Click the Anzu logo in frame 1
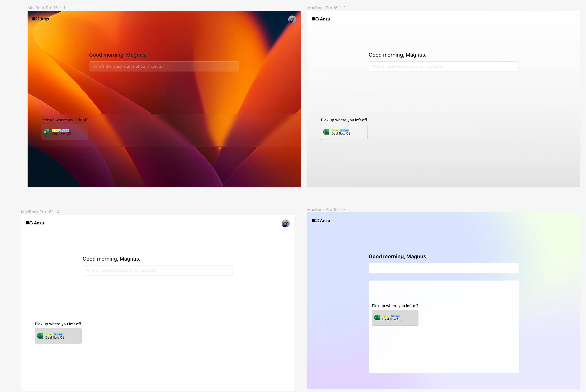This screenshot has height=392, width=586. point(42,19)
